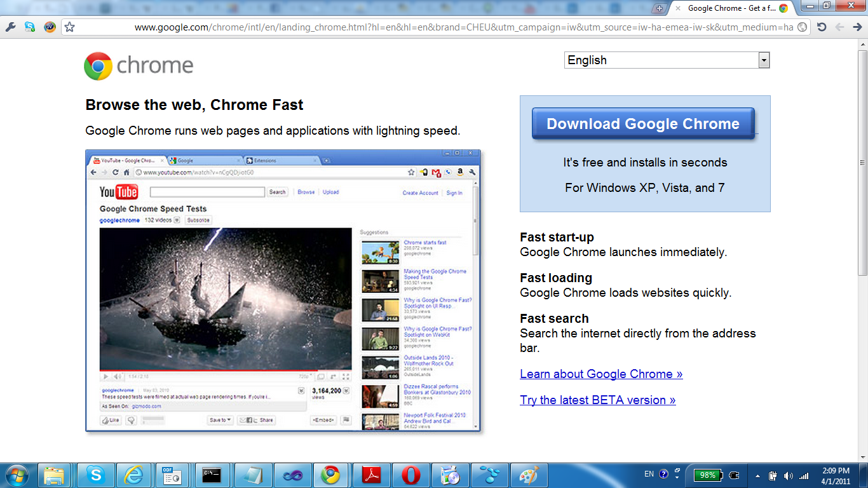Close the Google Chrome - Get a f... tab
The height and width of the screenshot is (488, 868).
(x=678, y=8)
